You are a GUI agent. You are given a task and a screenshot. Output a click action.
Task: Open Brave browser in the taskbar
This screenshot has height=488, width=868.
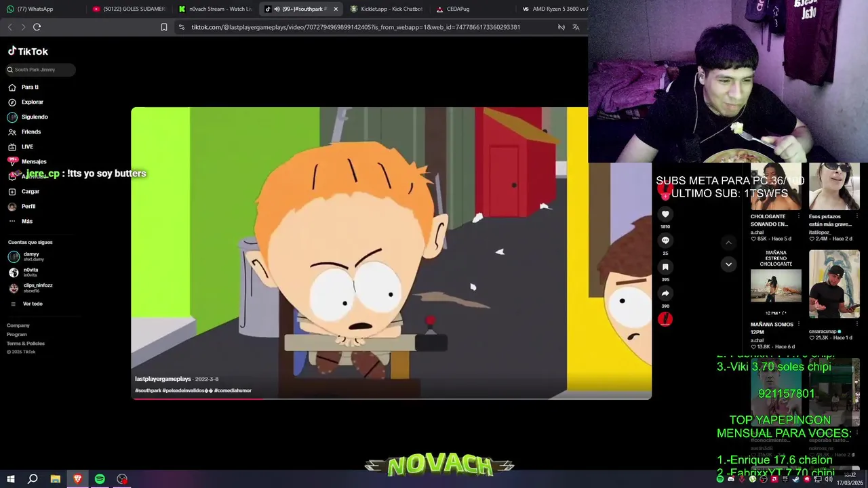point(77,479)
